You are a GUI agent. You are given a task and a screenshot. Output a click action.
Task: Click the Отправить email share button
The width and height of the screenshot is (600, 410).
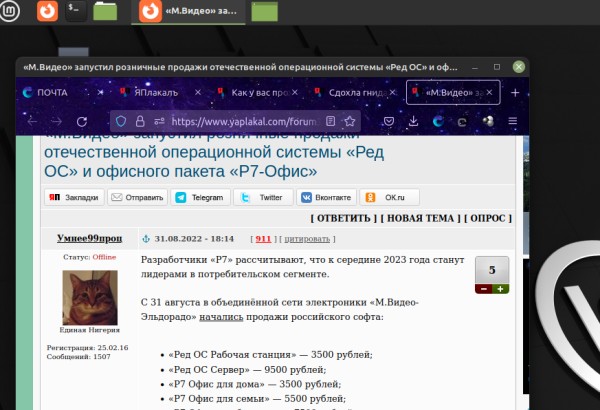pyautogui.click(x=137, y=197)
